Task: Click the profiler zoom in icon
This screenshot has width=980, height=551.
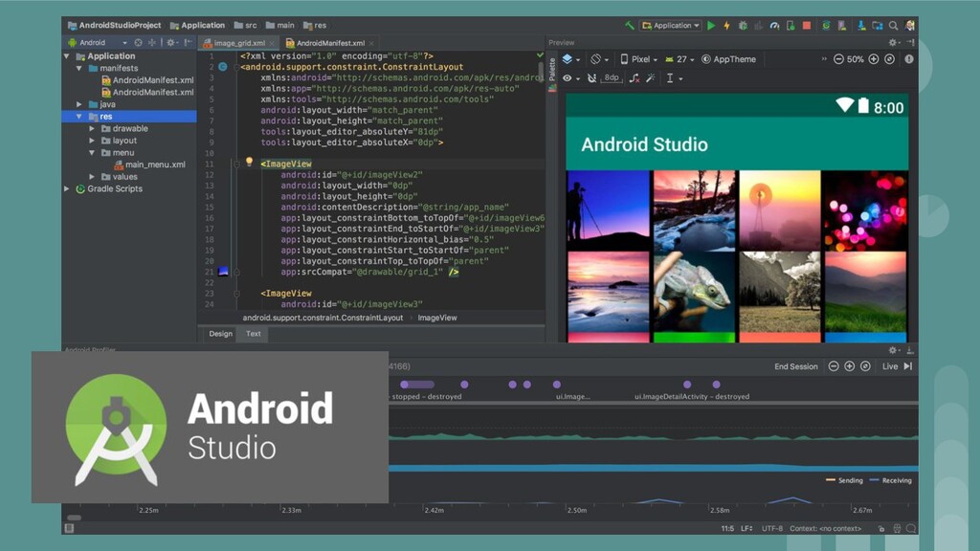Action: coord(850,366)
